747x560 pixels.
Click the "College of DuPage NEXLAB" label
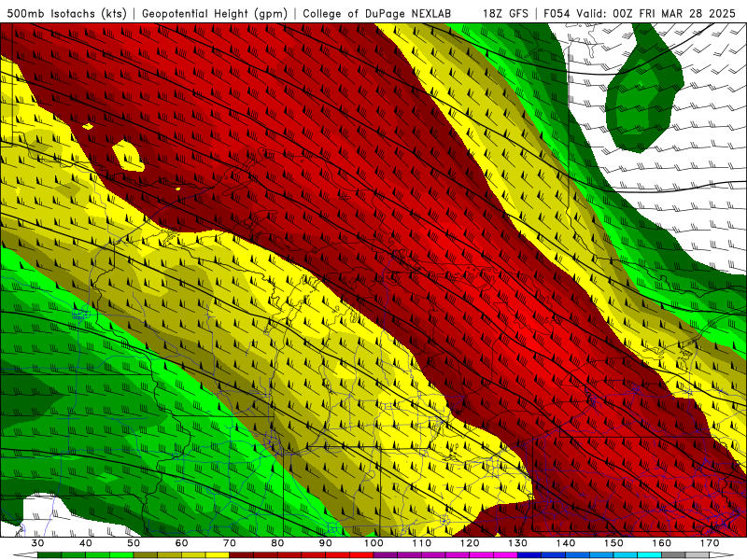tap(377, 13)
